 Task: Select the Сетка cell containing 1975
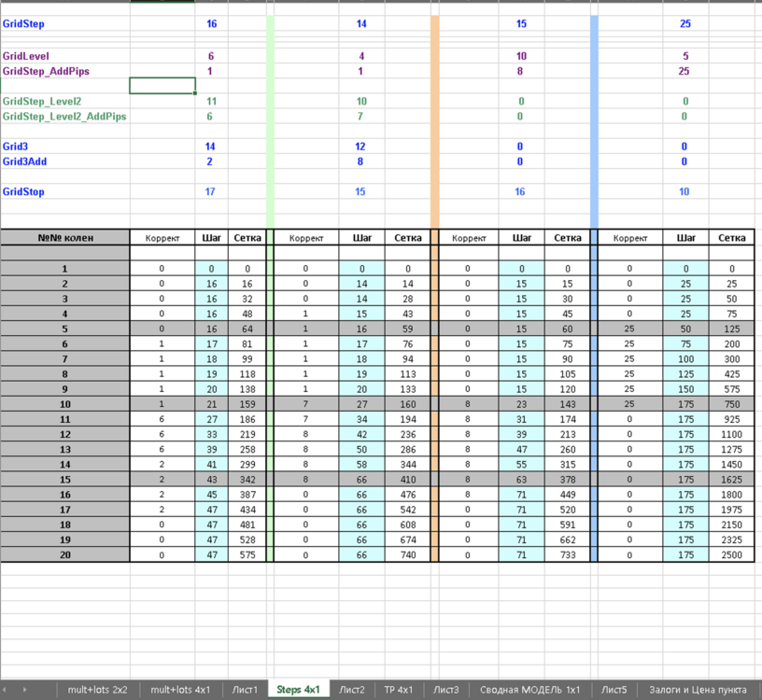click(731, 510)
